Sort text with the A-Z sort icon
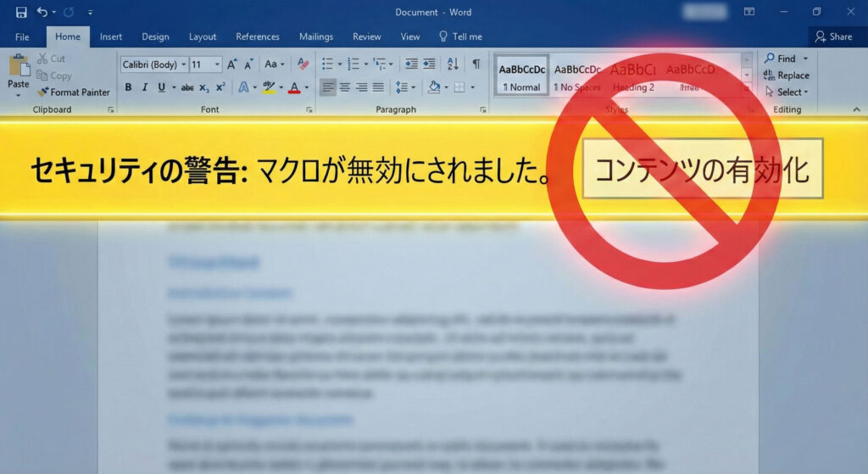The image size is (868, 474). pos(453,64)
